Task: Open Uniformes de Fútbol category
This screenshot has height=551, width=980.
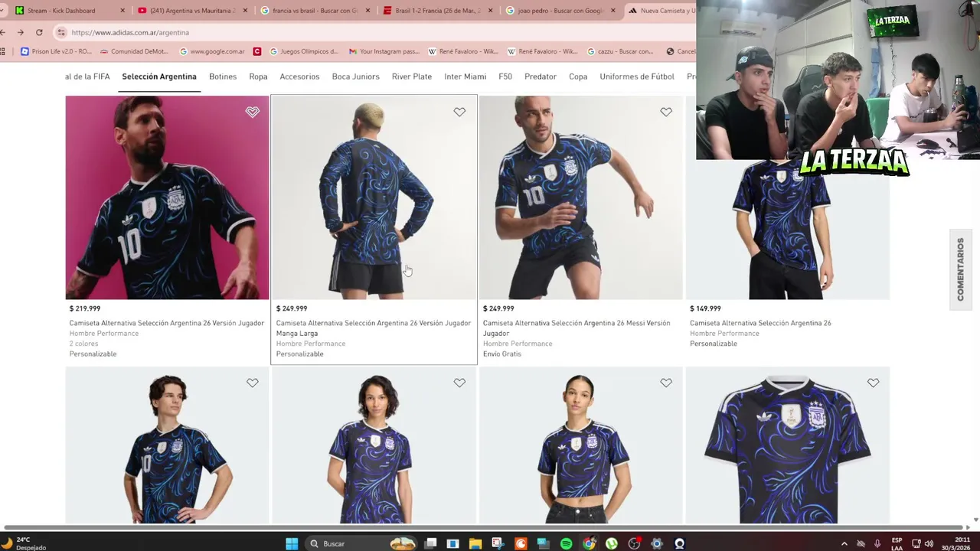Action: click(637, 77)
